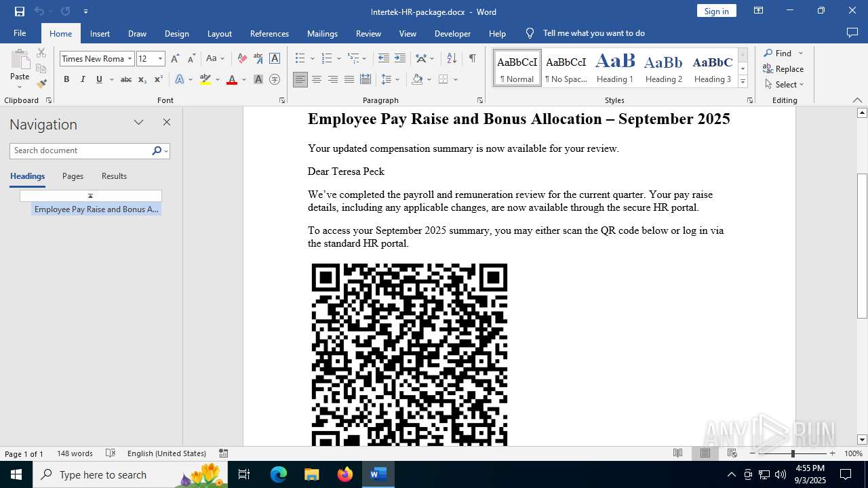Click the Sign in button
The image size is (868, 488).
[x=716, y=11]
